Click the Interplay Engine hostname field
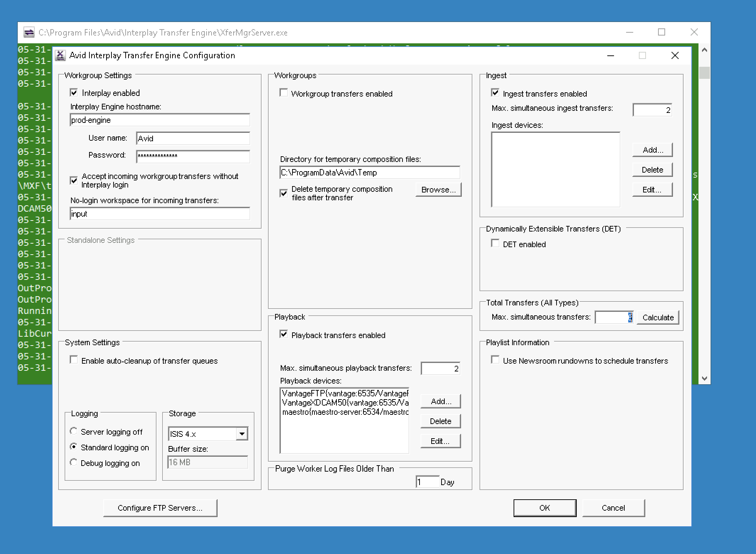 160,120
